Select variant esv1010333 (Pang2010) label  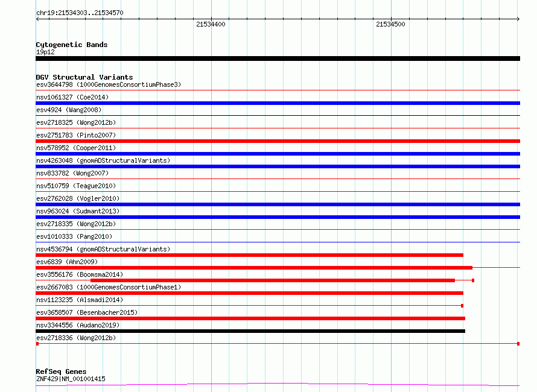coord(74,236)
